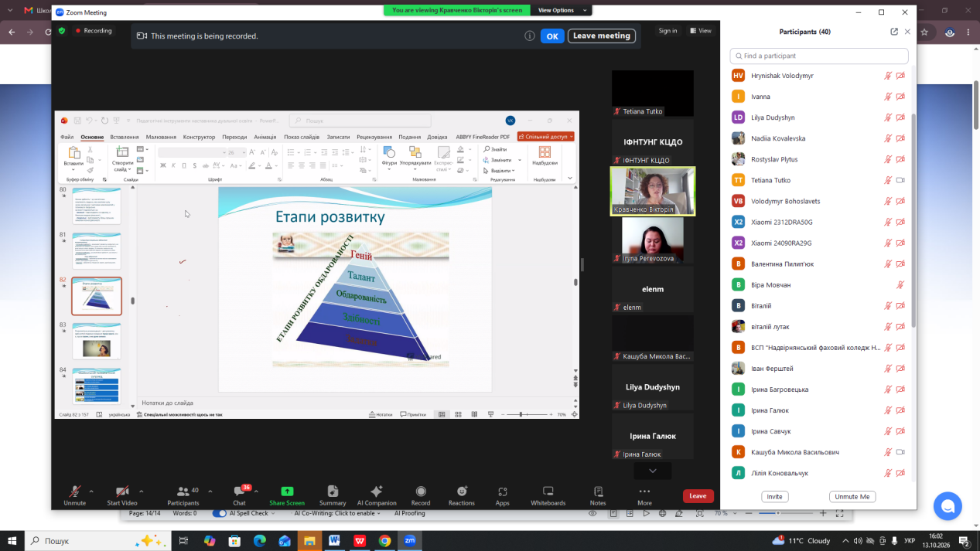Open the Zoom Chat panel
This screenshot has width=980, height=551.
click(240, 495)
